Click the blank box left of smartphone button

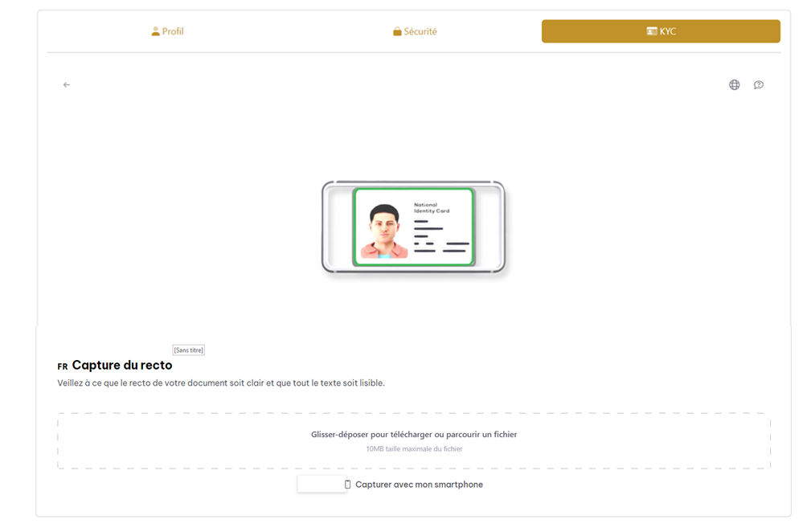point(322,484)
